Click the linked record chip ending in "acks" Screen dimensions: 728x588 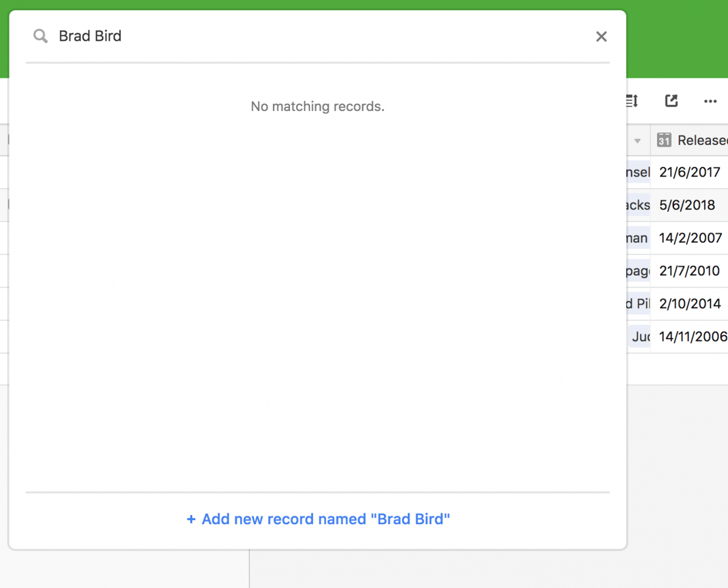638,205
